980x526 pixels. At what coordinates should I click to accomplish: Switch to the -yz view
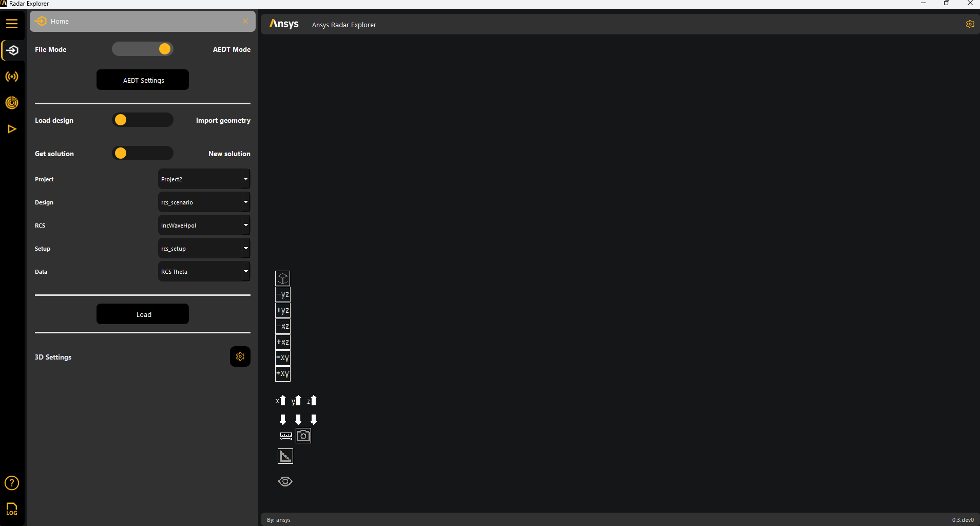tap(283, 294)
